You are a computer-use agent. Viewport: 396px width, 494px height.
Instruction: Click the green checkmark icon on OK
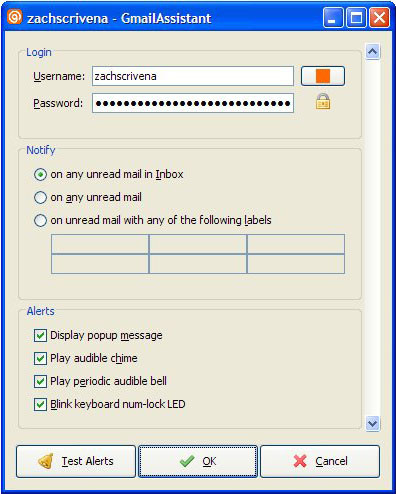coord(187,461)
